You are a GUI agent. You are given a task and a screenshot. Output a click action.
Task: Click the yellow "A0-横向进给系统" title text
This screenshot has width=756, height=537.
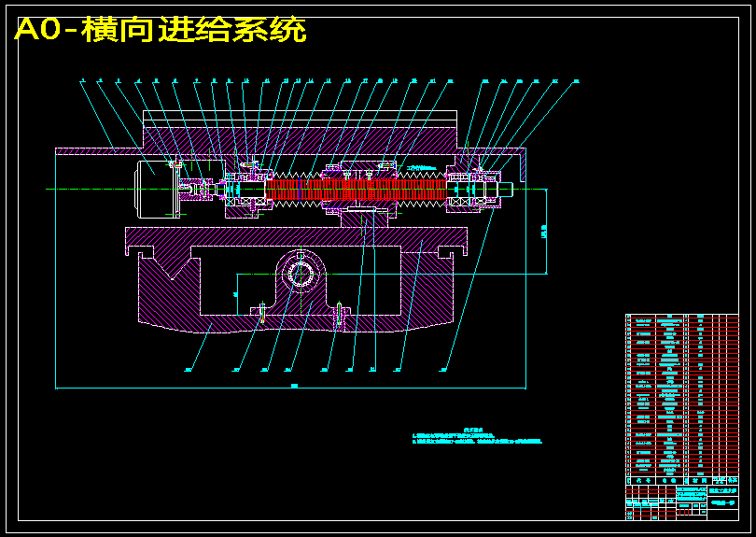tap(161, 30)
